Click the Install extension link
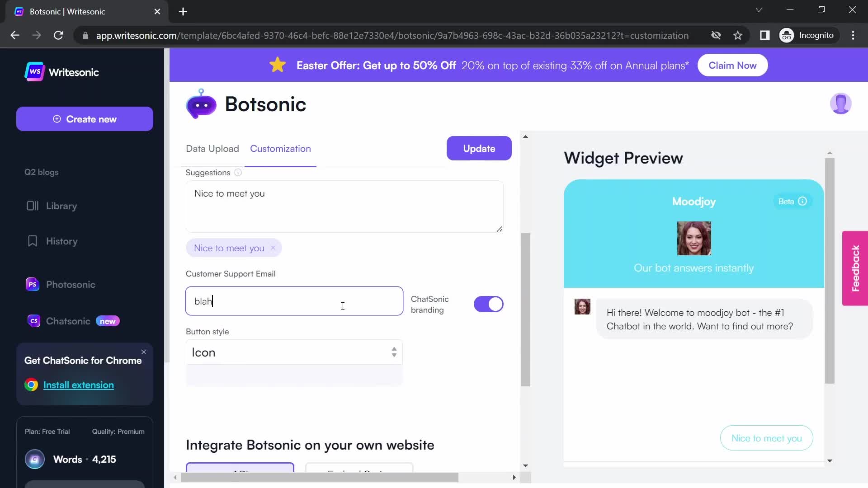 [79, 385]
